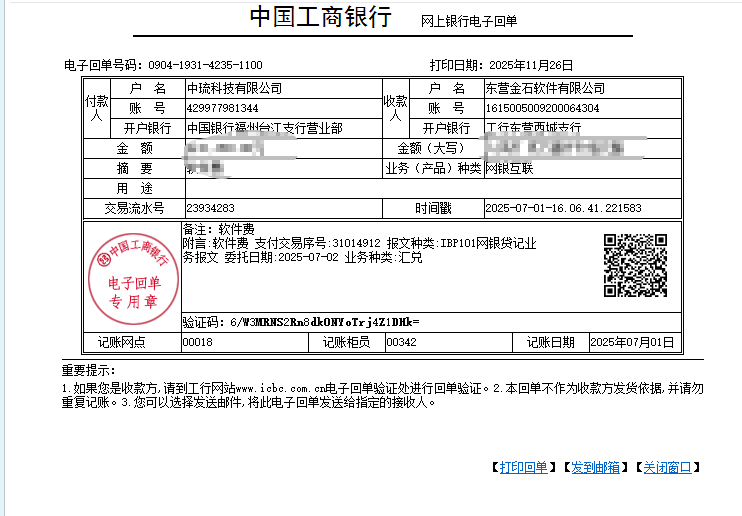The image size is (742, 516).
Task: Click the 关闭窗口 link
Action: pos(667,467)
